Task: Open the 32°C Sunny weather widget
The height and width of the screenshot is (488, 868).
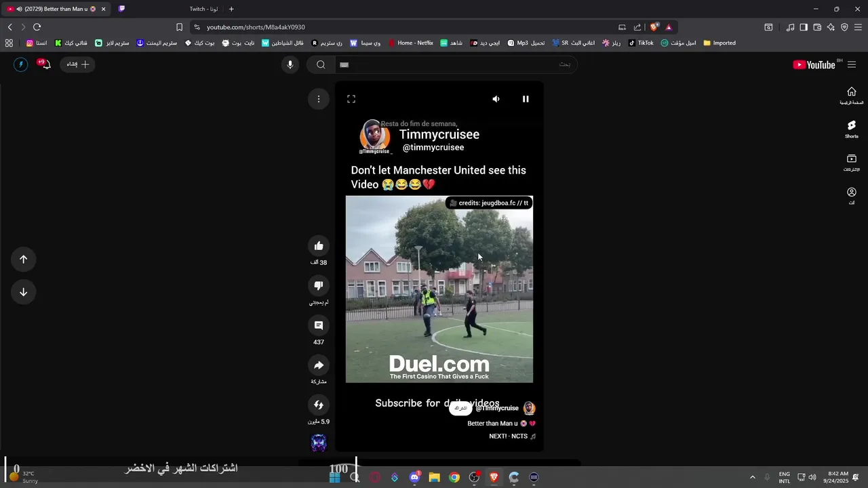Action: [x=24, y=477]
